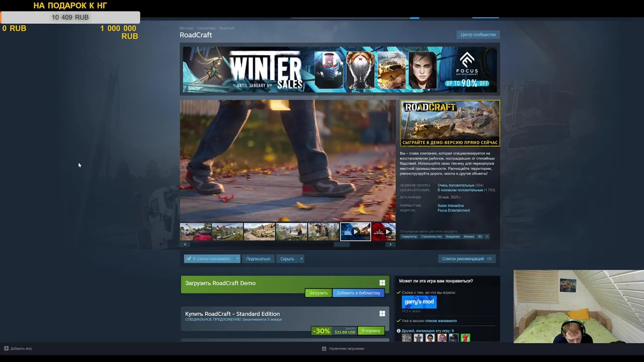Expand the Скрыть dropdown arrow
The height and width of the screenshot is (362, 644).
point(301,259)
